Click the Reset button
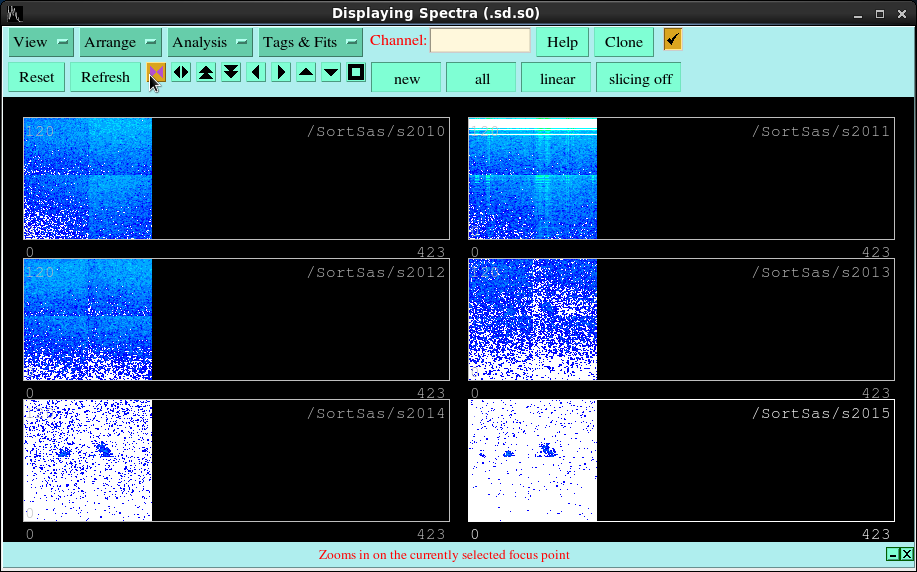 36,77
